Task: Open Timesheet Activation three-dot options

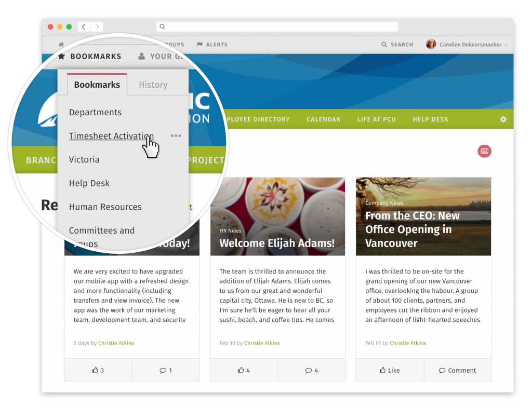Action: (x=176, y=136)
